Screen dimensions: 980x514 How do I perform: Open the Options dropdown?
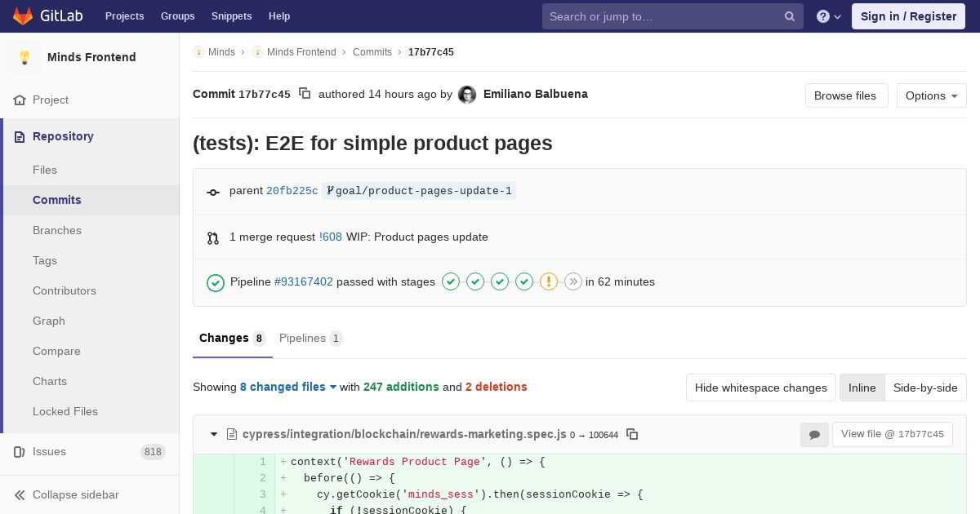[x=931, y=95]
